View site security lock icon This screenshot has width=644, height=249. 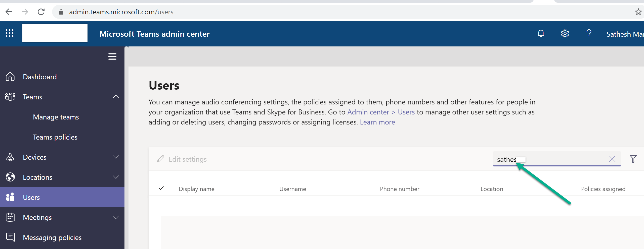pos(61,12)
